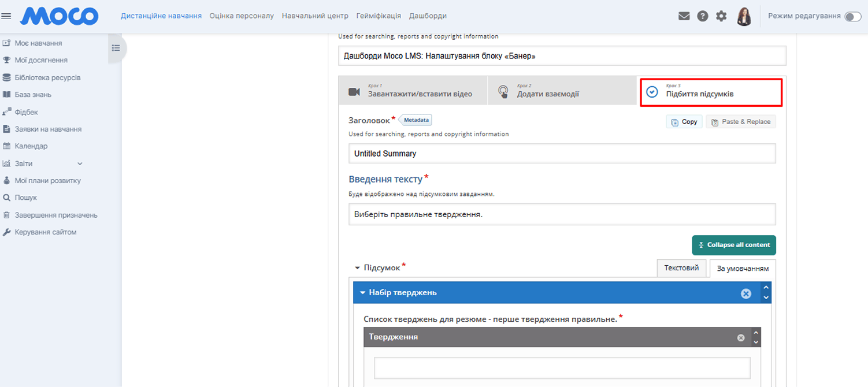Collapse the Набір тверджень panel header
Image resolution: width=868 pixels, height=387 pixels.
pyautogui.click(x=363, y=293)
